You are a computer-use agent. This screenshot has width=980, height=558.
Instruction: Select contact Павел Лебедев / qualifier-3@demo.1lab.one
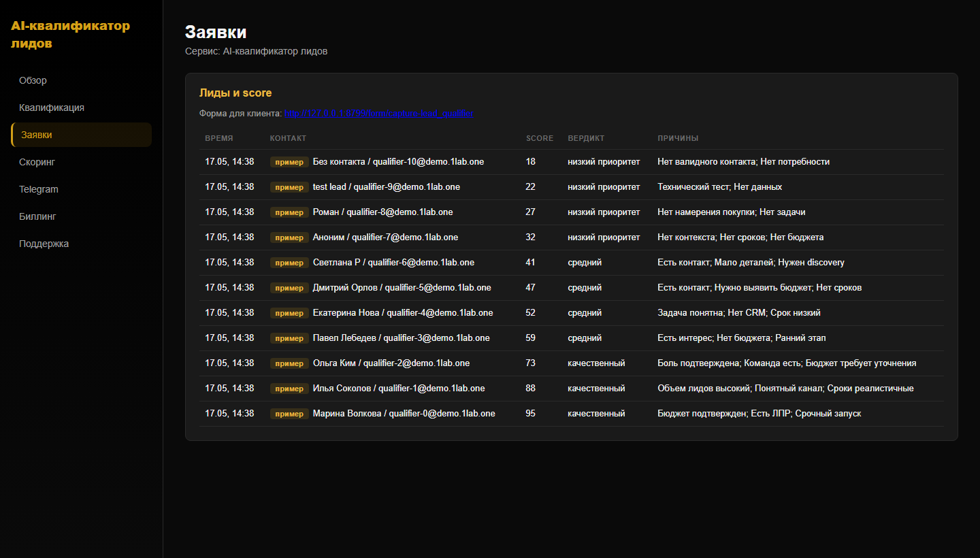401,338
